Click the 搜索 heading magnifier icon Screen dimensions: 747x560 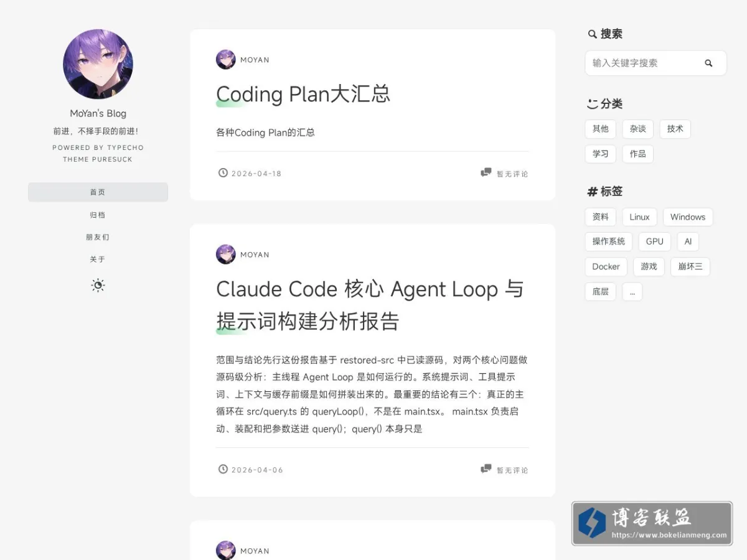[x=593, y=34]
